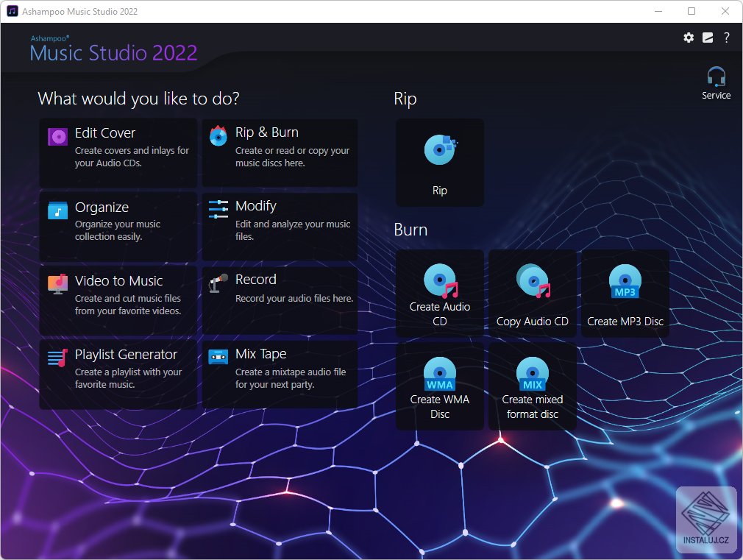Click the 'Service' label text
The height and width of the screenshot is (560, 743).
click(x=716, y=96)
